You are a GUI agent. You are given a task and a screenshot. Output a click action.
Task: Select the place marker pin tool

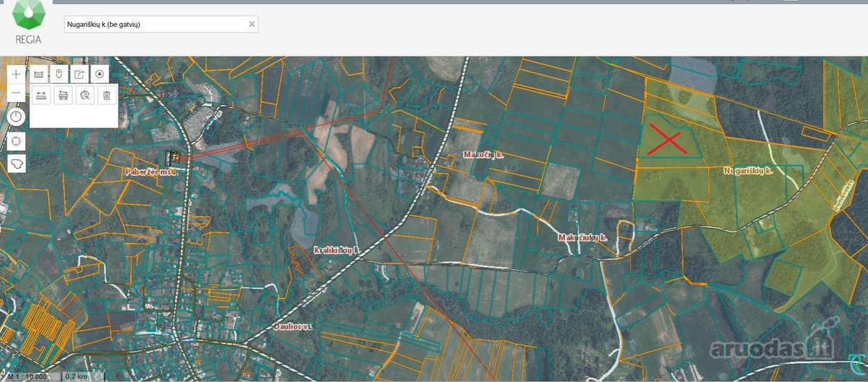point(59,74)
